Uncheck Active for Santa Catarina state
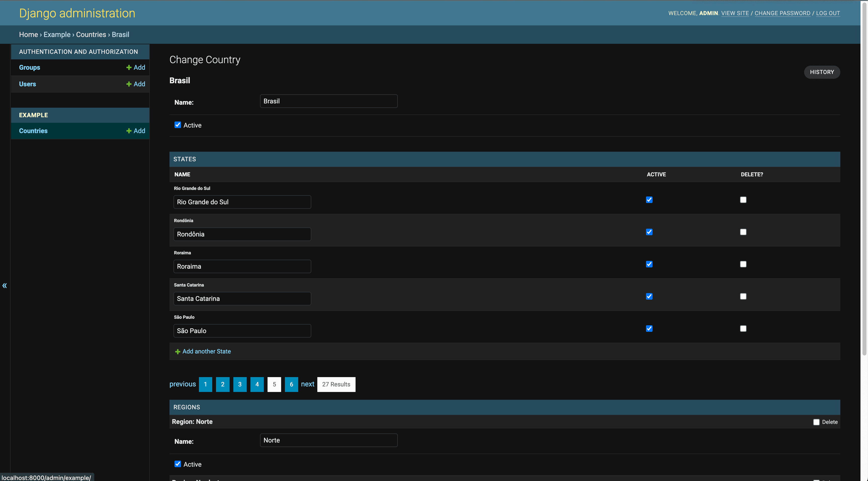868x481 pixels. [649, 296]
